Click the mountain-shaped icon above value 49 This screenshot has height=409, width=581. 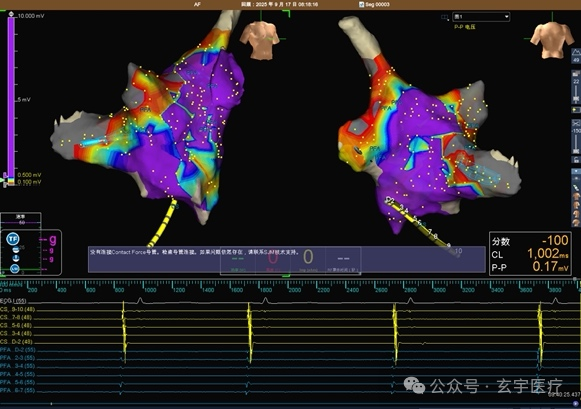point(576,53)
